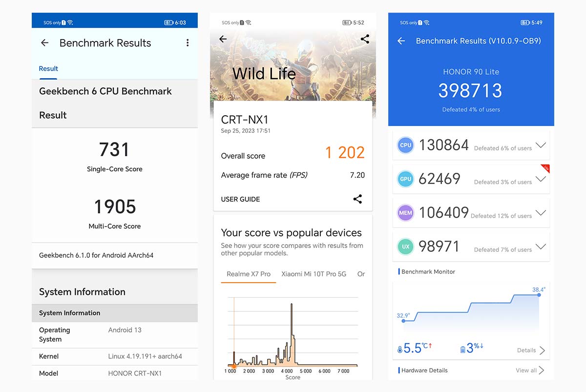This screenshot has width=586, height=392.
Task: Open Geekbench three-dot overflow menu
Action: [188, 43]
